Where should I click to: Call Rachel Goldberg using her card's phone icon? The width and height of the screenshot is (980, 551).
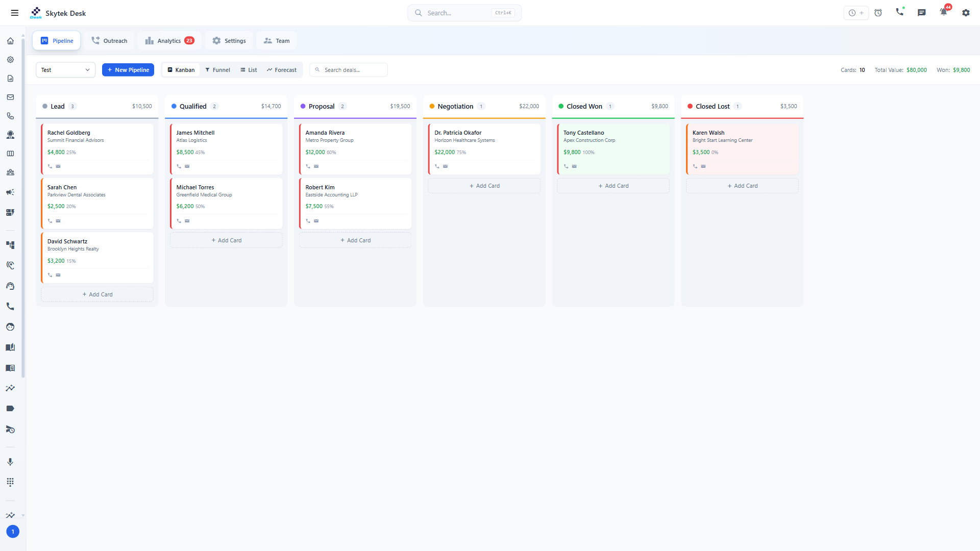pos(50,166)
